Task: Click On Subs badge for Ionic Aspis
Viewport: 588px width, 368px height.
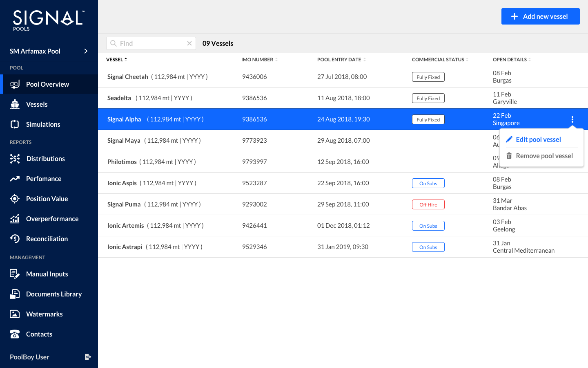Action: point(428,183)
